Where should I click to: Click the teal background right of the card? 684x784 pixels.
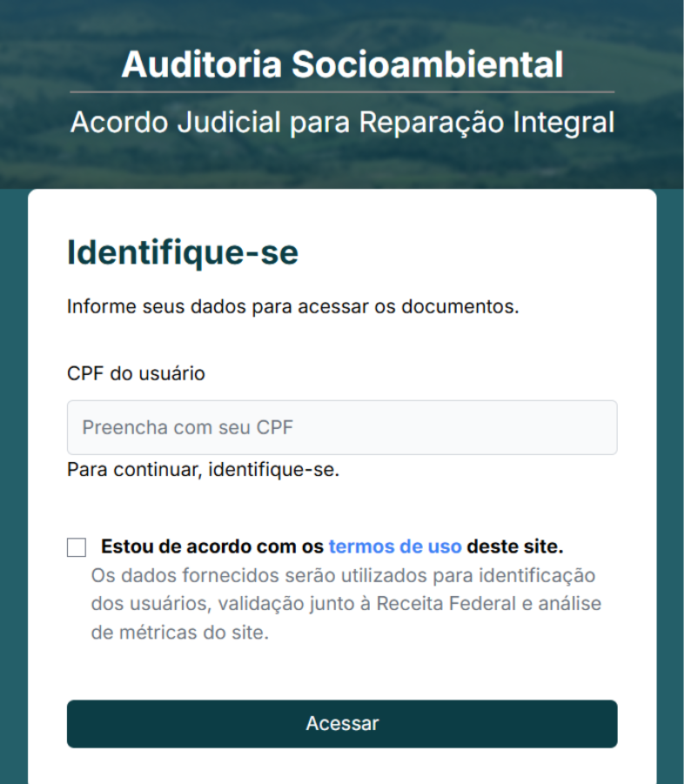pyautogui.click(x=670, y=487)
